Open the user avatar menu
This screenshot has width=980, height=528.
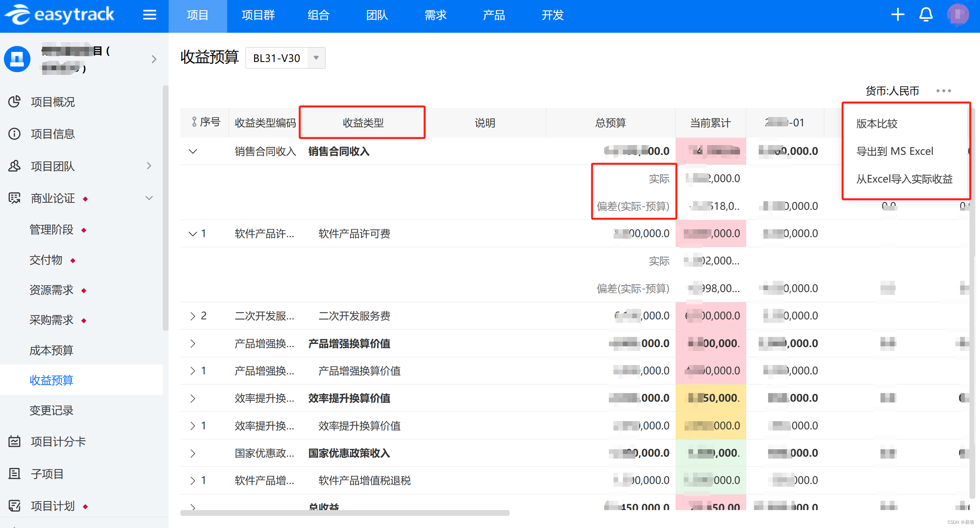tap(958, 15)
